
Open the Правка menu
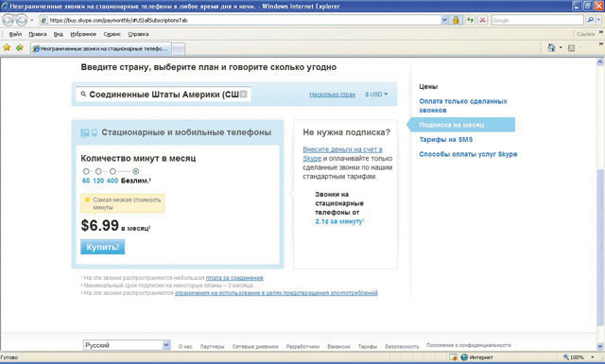point(38,34)
